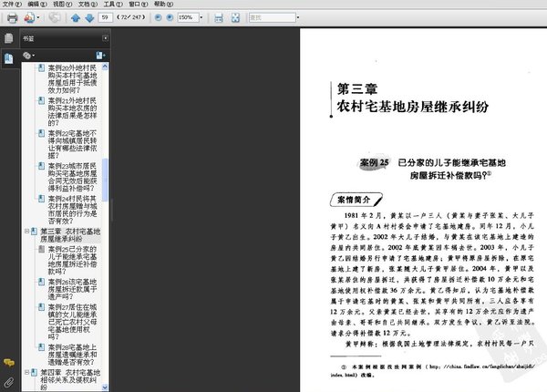Open bookmark 案例23城市居民购买宅基地房屋
This screenshot has width=547, height=392.
72,177
